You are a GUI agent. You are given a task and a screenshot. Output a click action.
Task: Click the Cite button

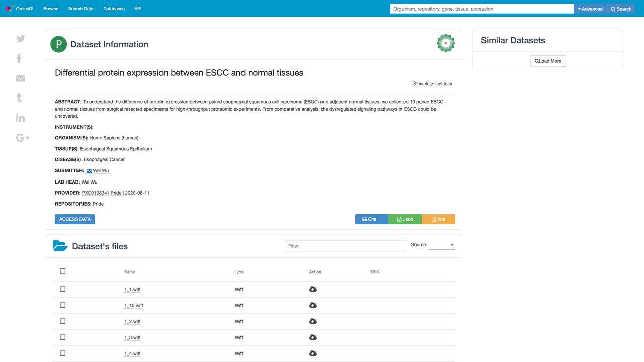pyautogui.click(x=372, y=219)
